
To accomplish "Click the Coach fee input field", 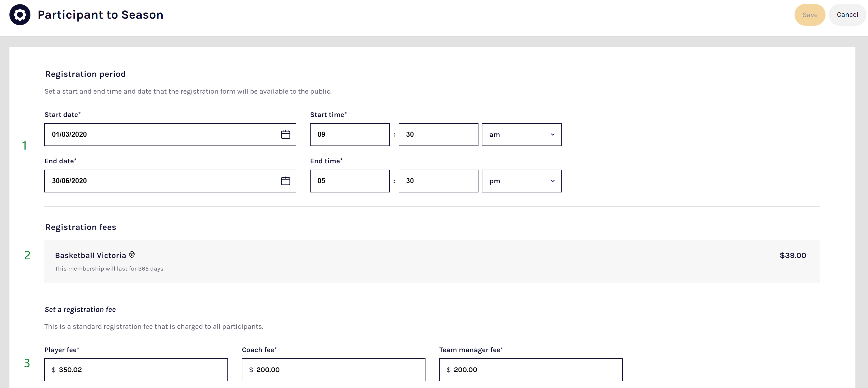I will pos(333,370).
